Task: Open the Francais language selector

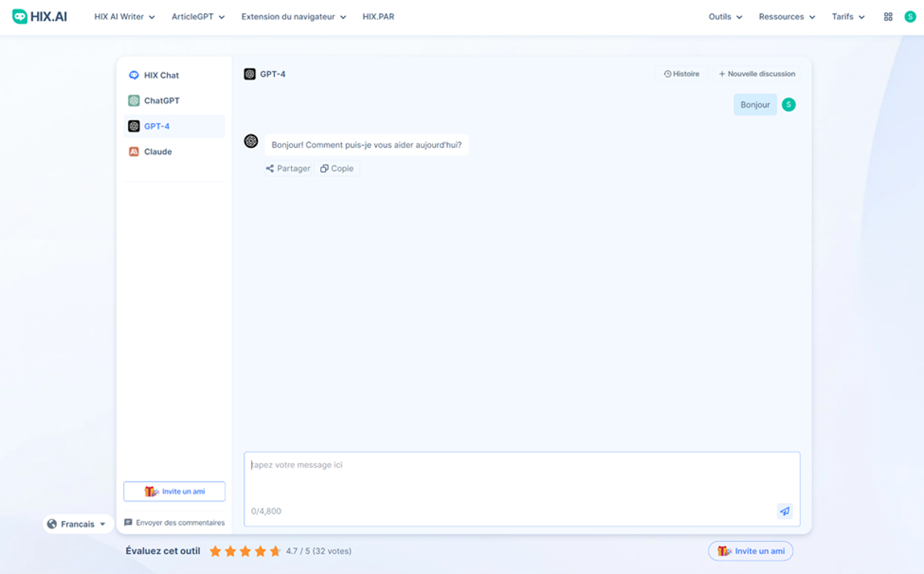Action: pyautogui.click(x=78, y=524)
